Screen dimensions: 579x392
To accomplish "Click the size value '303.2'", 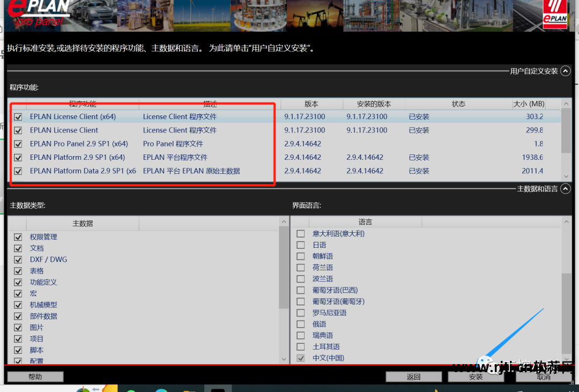I will (535, 117).
